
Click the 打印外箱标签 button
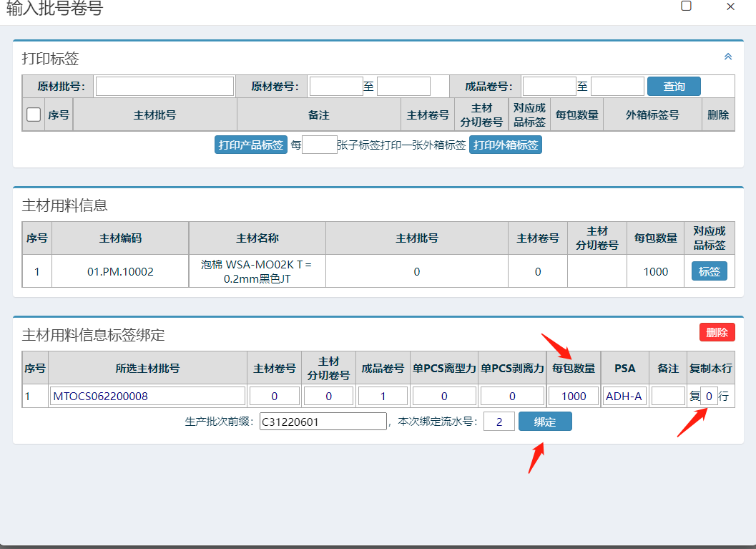pyautogui.click(x=506, y=145)
